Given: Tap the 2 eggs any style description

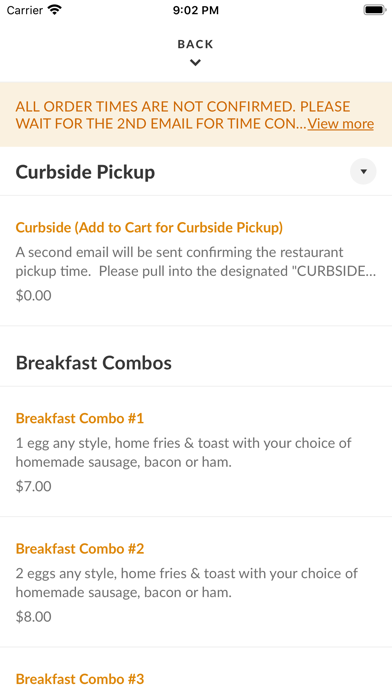Looking at the screenshot, I should [186, 582].
